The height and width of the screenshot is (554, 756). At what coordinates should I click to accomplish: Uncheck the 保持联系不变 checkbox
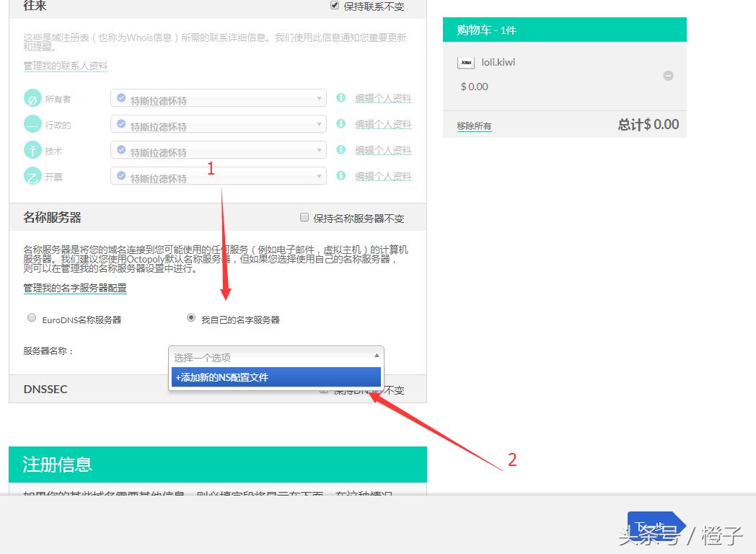point(334,4)
